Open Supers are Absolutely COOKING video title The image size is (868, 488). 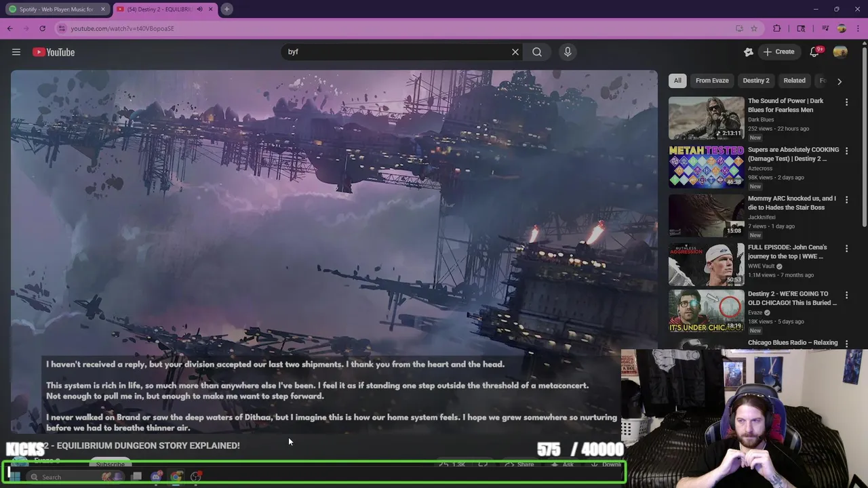pos(793,154)
